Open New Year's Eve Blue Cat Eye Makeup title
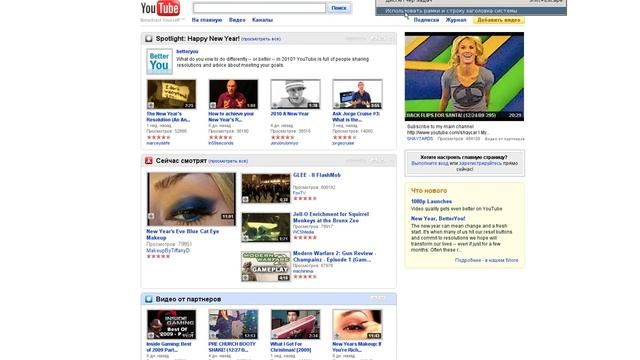 182,234
